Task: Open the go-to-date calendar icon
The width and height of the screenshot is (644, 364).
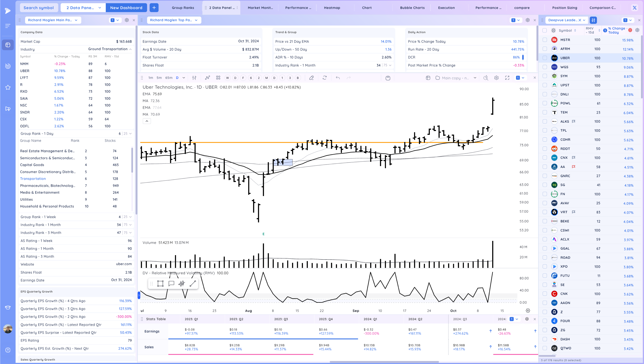Action: click(388, 78)
